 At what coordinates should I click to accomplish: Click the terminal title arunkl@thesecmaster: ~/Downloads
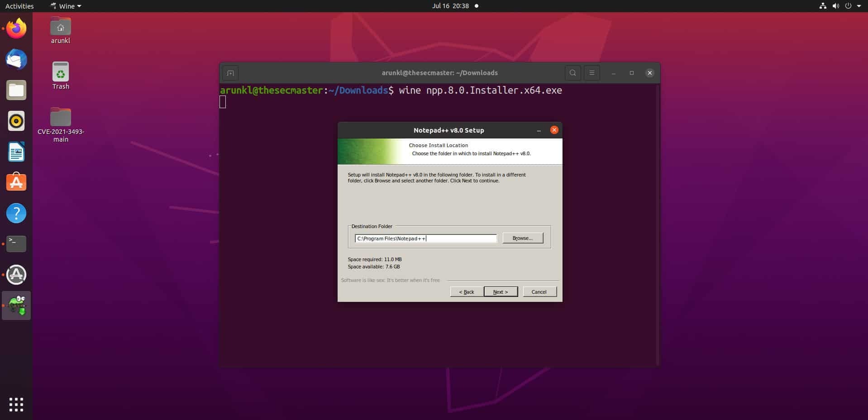coord(439,73)
